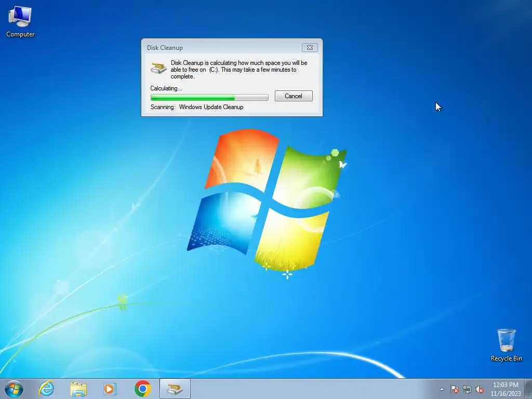Show hidden system tray icons

coord(442,390)
